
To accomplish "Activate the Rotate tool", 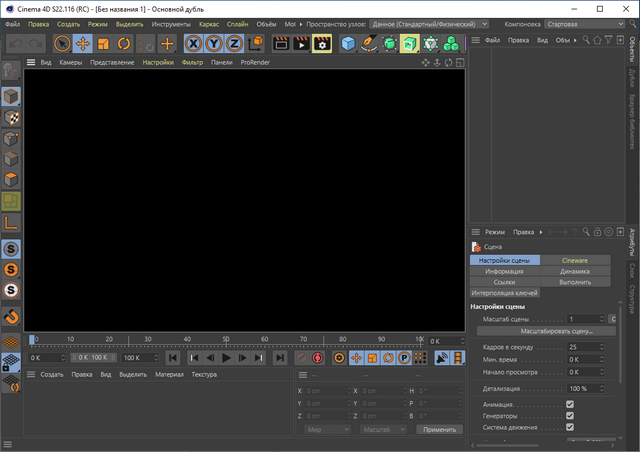I will 124,44.
